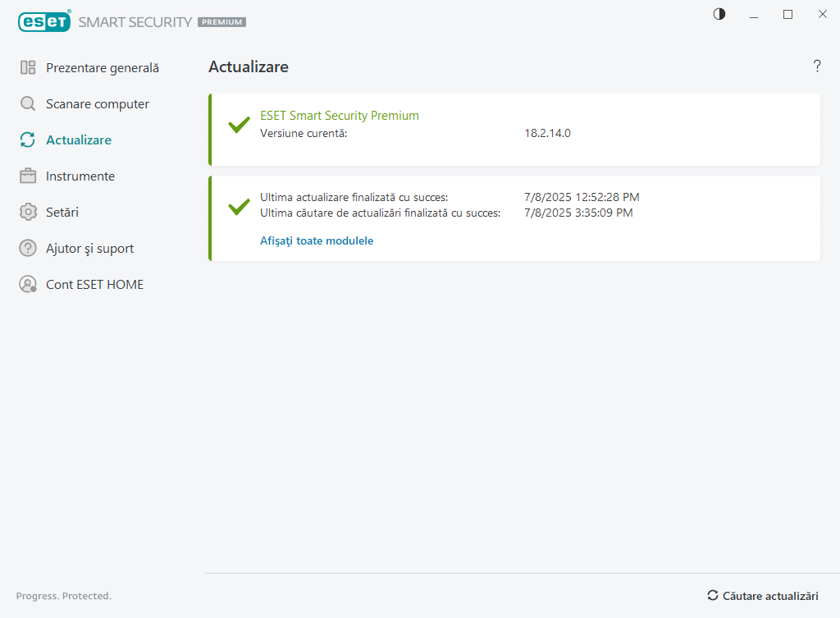Click the ESET logo in the header
This screenshot has height=618, width=840.
tap(44, 21)
